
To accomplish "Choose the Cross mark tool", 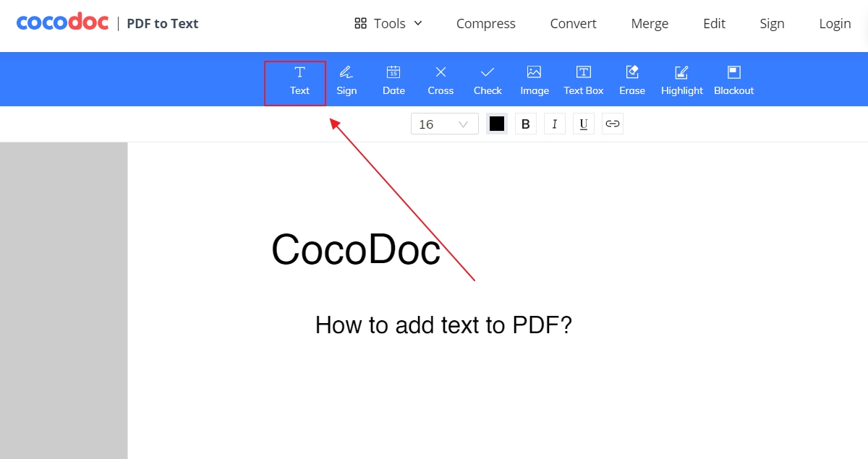I will 441,81.
